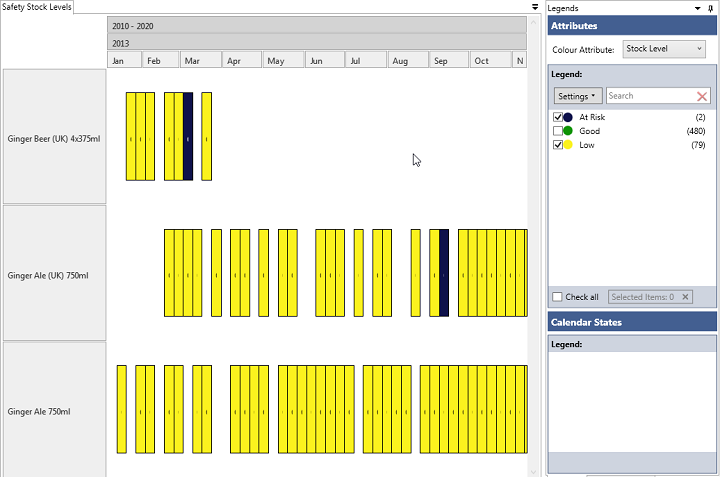Select the Ginger Beer (UK) 4x375ml row header
Viewport: 720px width, 477px height.
(x=54, y=138)
